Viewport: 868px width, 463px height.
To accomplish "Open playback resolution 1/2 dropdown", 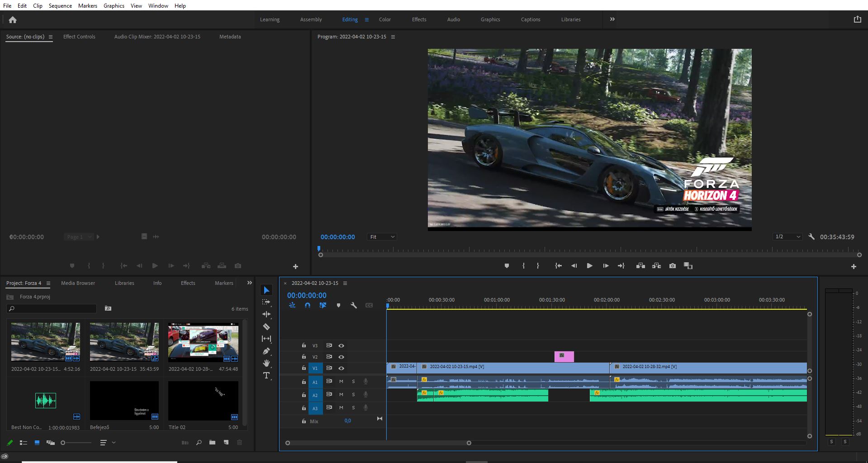I will [x=787, y=237].
